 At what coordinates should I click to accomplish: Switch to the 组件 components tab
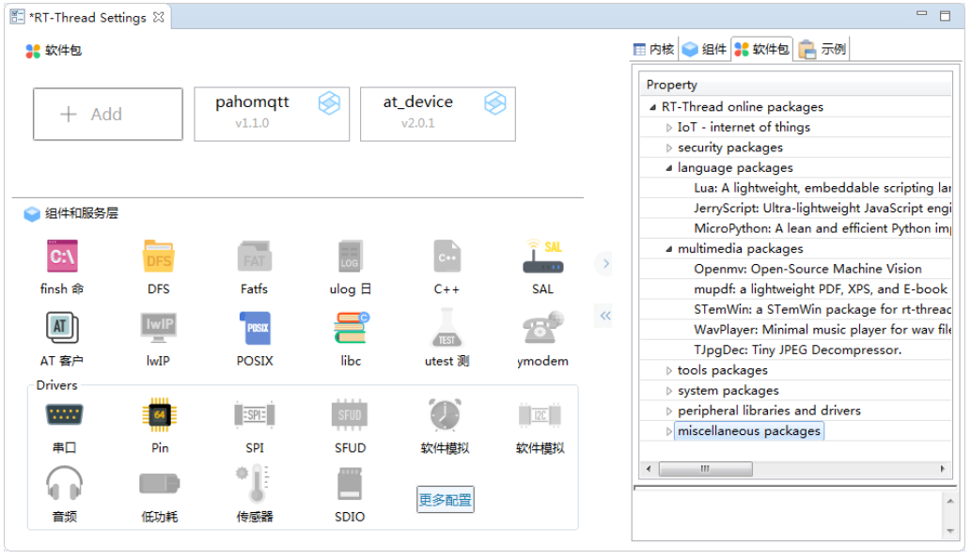click(x=705, y=50)
